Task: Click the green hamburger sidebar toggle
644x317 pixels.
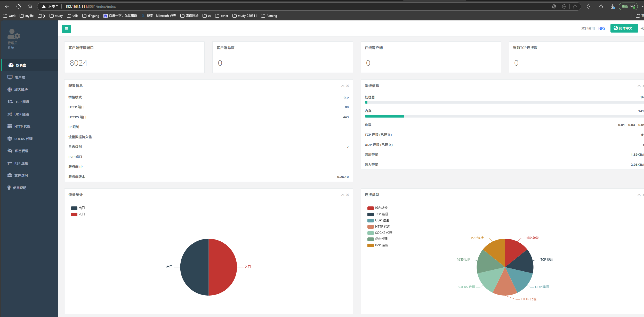Action: pos(66,29)
